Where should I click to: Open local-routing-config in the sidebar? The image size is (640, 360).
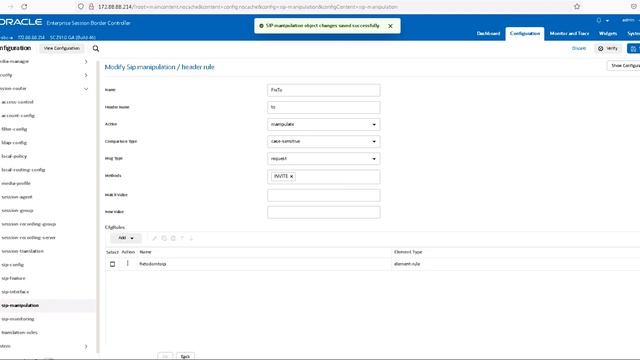click(23, 170)
